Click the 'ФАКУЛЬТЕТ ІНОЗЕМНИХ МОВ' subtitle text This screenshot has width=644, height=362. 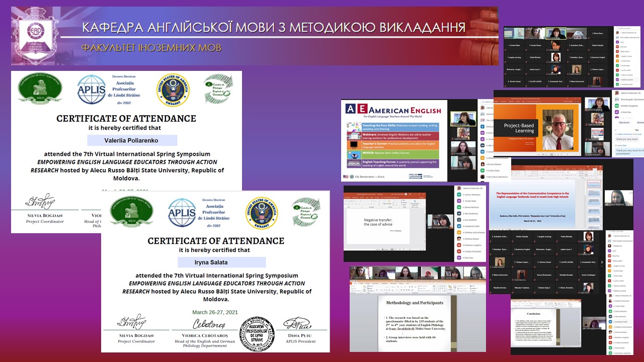(x=151, y=48)
